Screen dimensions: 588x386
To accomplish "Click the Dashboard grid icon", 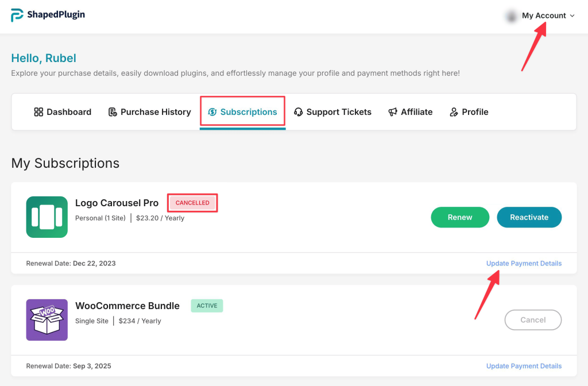I will [x=39, y=112].
